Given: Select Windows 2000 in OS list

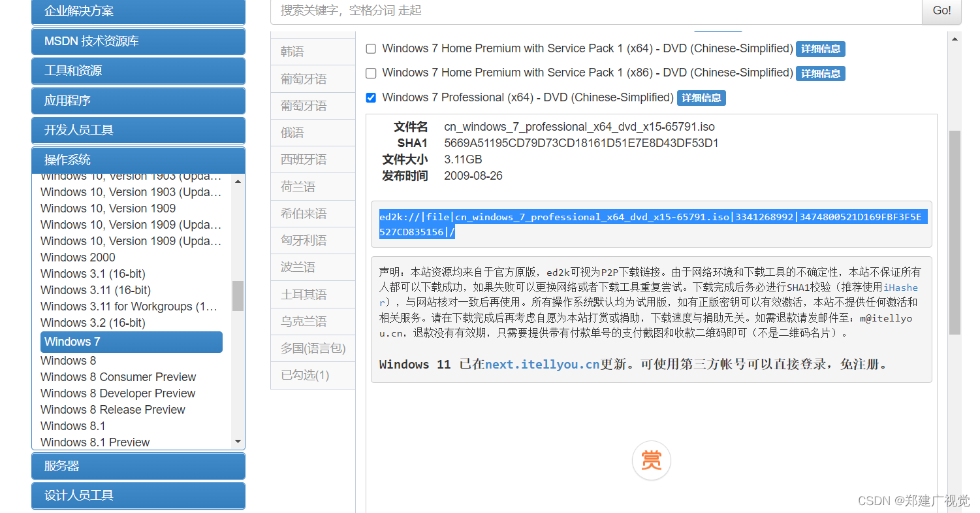Looking at the screenshot, I should [x=78, y=257].
